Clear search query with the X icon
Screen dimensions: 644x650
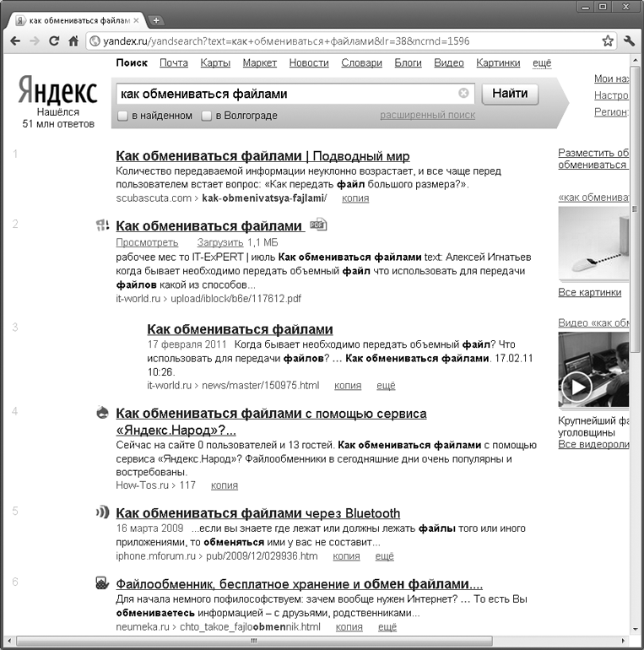[463, 93]
